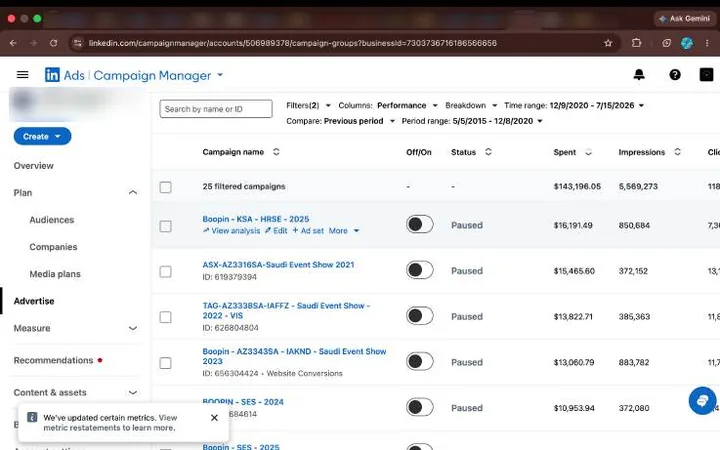Go back in the browser
The image size is (720, 450).
tap(13, 43)
